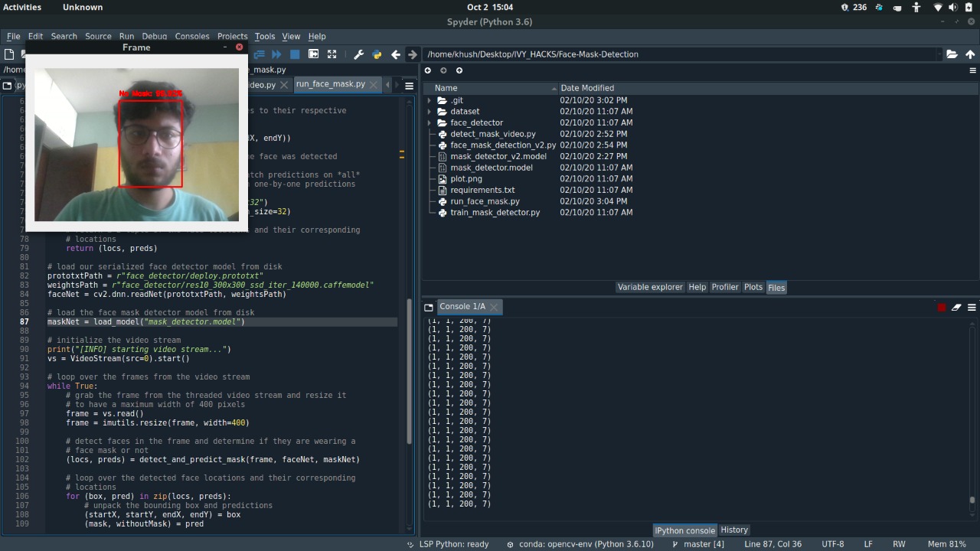Switch to the History tab
The width and height of the screenshot is (980, 551).
tap(733, 530)
